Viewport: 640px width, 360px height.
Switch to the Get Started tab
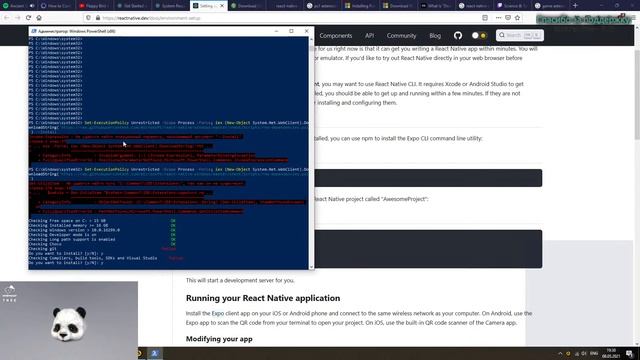point(132,6)
